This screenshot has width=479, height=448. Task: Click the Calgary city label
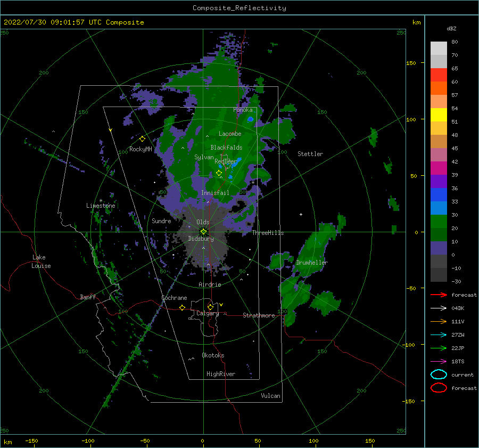coord(208,313)
